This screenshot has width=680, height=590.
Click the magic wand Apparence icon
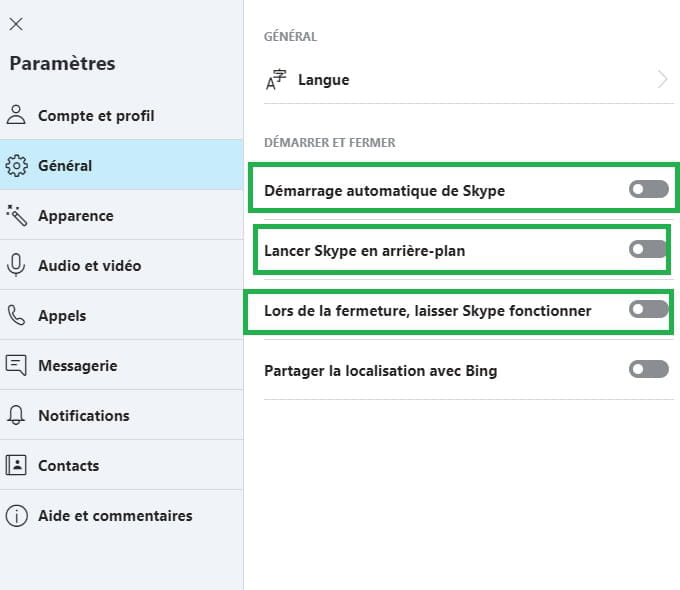point(16,216)
